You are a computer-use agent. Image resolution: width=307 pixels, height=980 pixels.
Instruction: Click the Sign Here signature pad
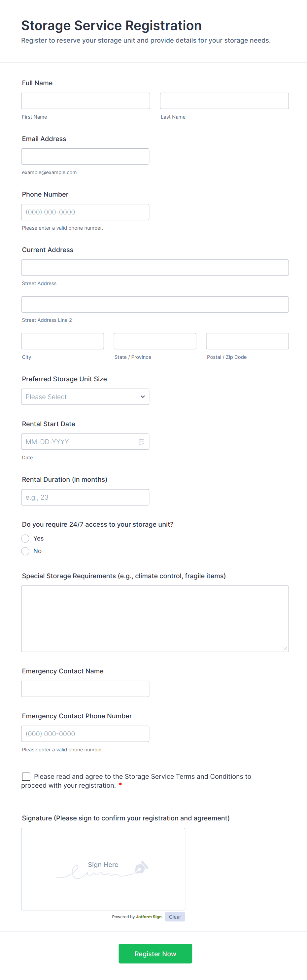(103, 869)
